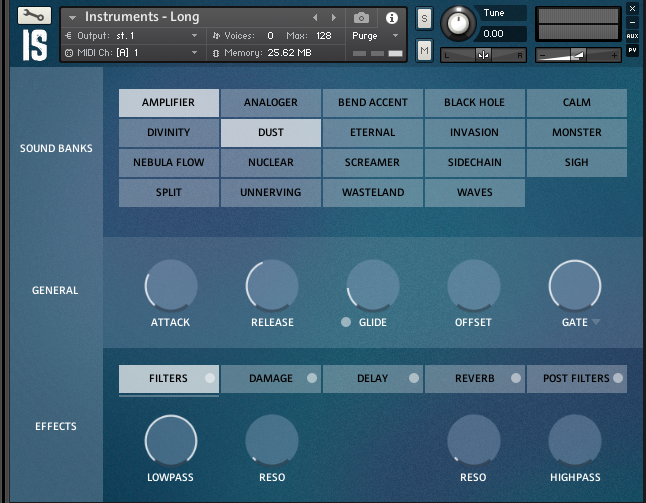The height and width of the screenshot is (503, 646).
Task: Click the GLIDE knob
Action: click(373, 285)
